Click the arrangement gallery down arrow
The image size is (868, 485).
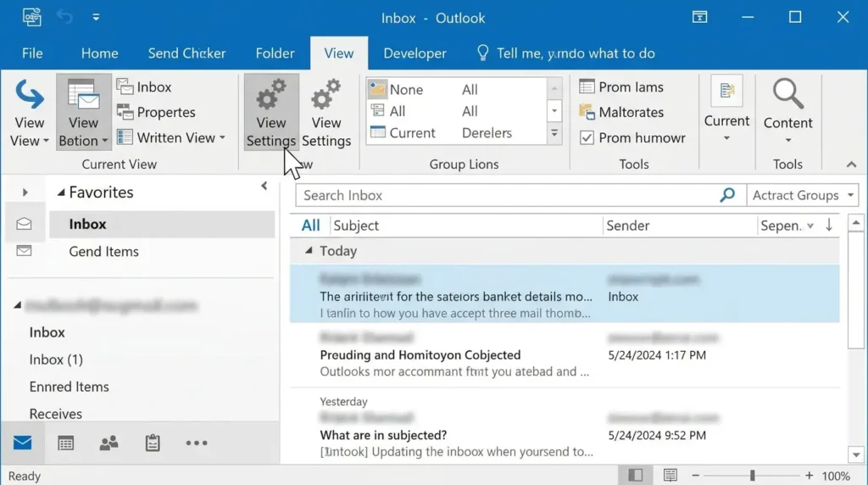click(554, 111)
